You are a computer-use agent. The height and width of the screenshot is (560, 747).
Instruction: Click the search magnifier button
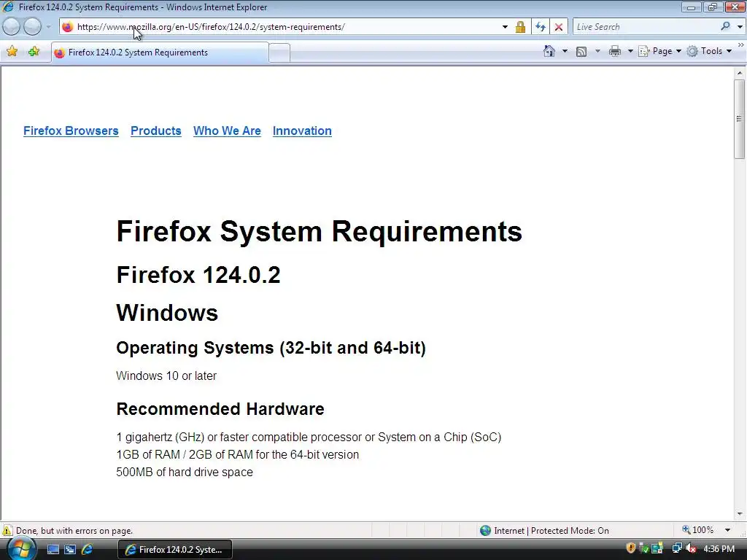[x=726, y=27]
